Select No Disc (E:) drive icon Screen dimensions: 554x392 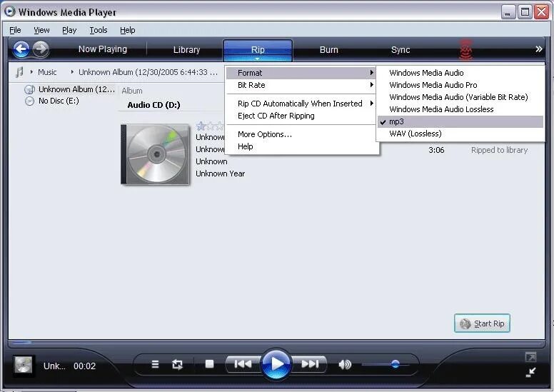[x=30, y=101]
